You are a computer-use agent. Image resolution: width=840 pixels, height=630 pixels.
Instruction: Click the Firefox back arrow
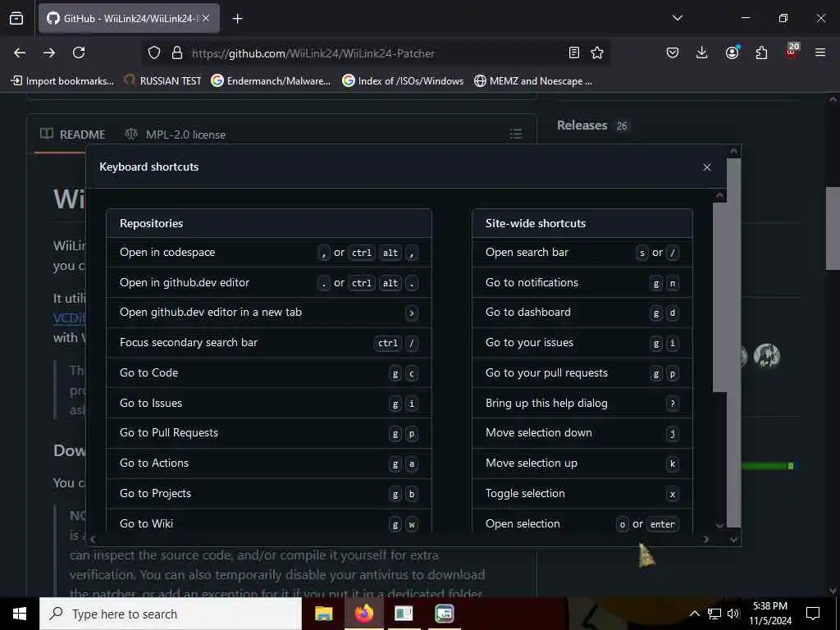(x=20, y=52)
